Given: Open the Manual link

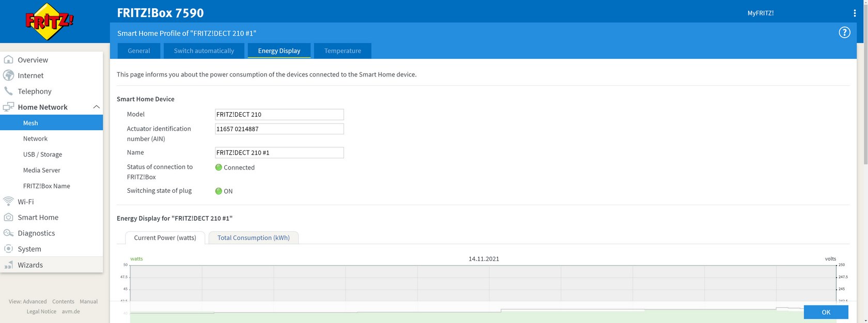Looking at the screenshot, I should pyautogui.click(x=88, y=301).
